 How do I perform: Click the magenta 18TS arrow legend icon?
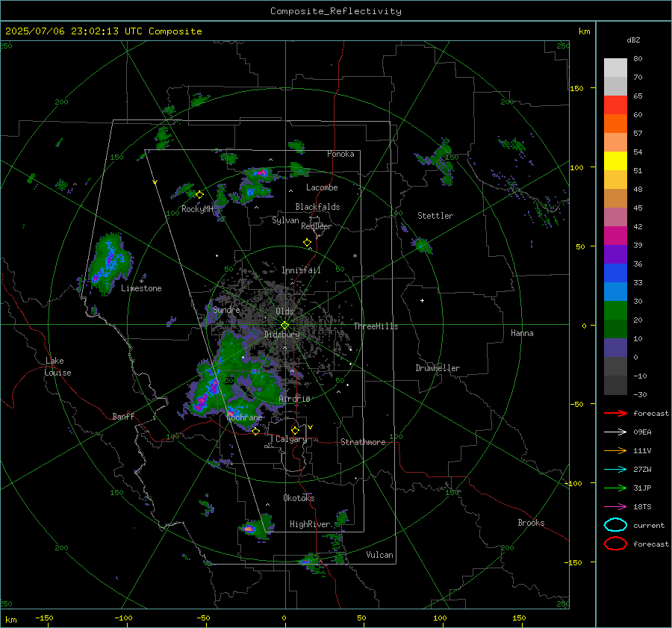[x=615, y=507]
